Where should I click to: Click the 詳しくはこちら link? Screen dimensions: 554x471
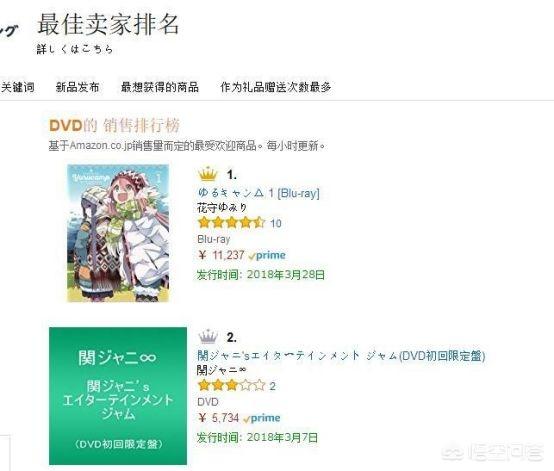click(x=75, y=49)
